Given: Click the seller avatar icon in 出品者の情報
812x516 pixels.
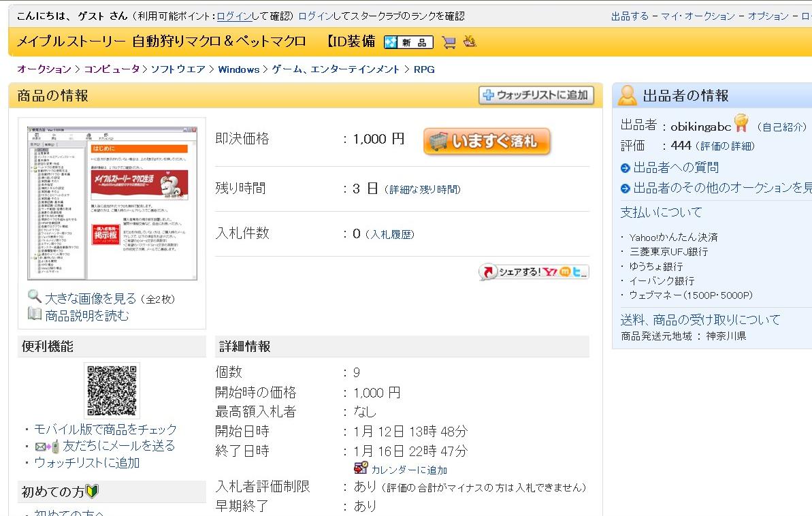Looking at the screenshot, I should point(627,95).
